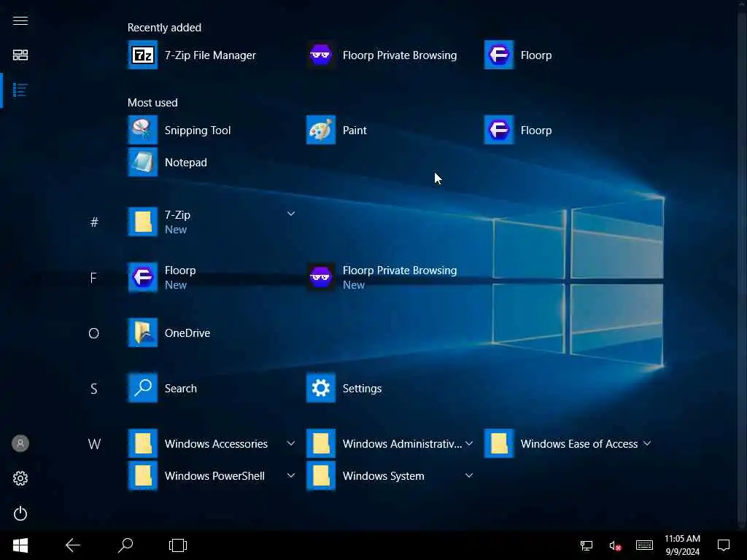Open the Windows System folder

pyautogui.click(x=390, y=475)
